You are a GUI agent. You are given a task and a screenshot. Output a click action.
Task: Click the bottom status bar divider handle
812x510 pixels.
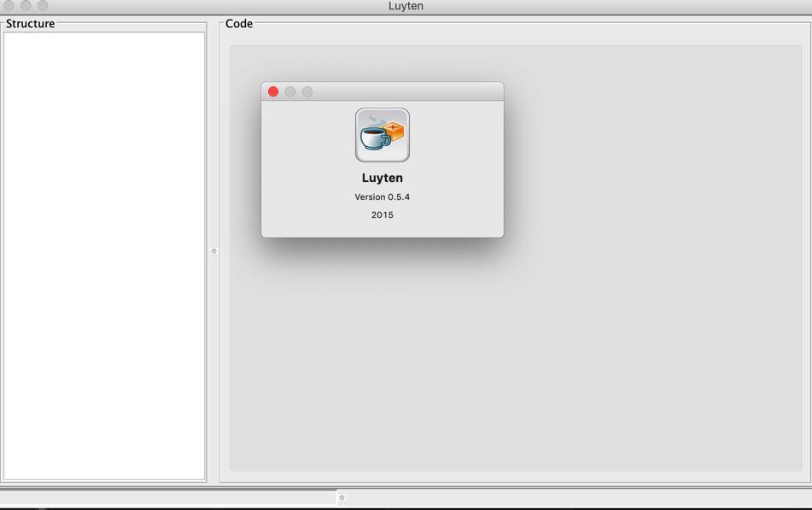pyautogui.click(x=342, y=497)
